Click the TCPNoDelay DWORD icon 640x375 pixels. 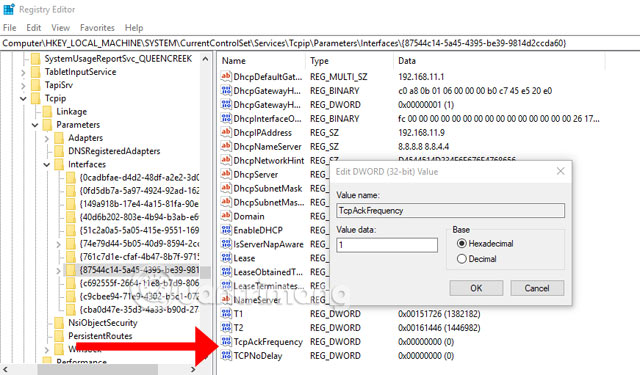(x=226, y=355)
